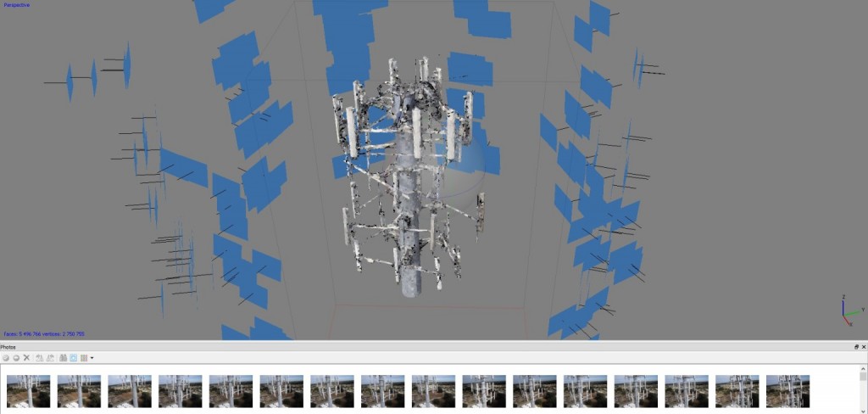Click the Photos pane title label

8,347
